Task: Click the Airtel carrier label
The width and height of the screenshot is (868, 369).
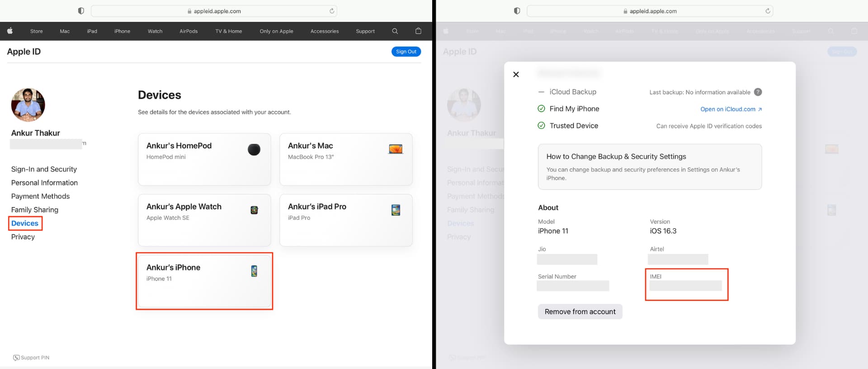Action: 657,249
